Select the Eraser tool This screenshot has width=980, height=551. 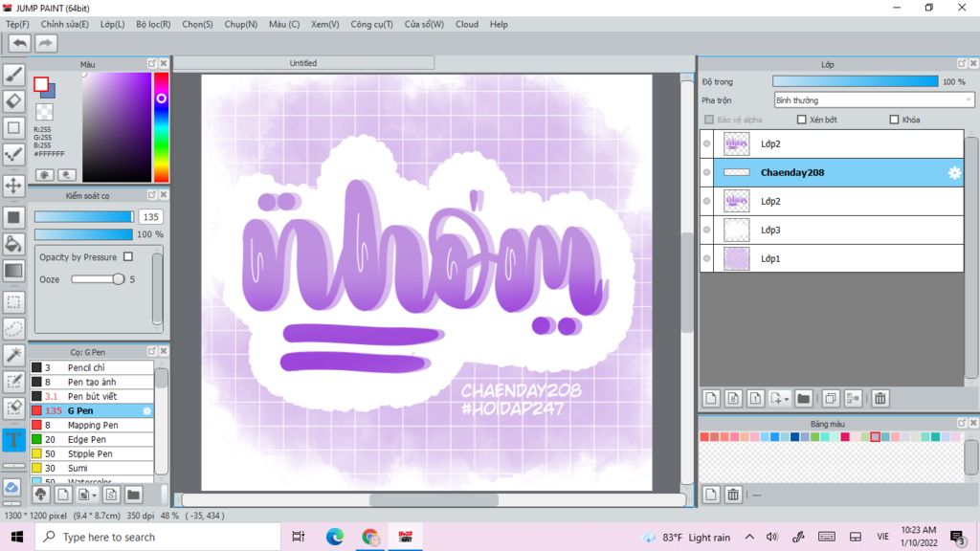(x=13, y=100)
